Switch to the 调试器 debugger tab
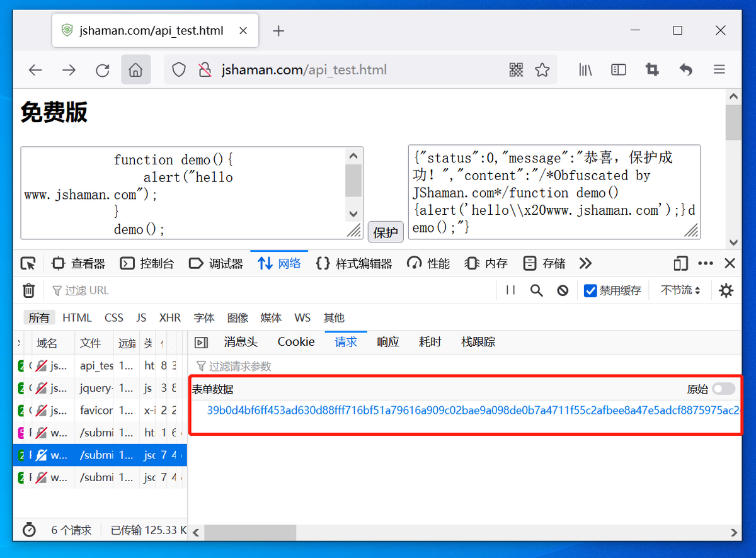Viewport: 756px width, 558px height. (216, 263)
